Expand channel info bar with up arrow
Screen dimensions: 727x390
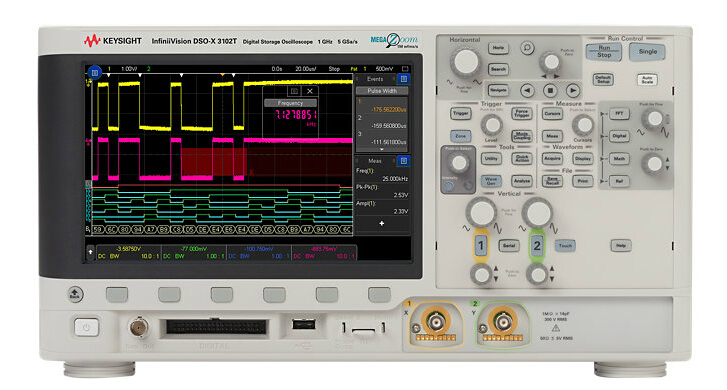click(90, 252)
